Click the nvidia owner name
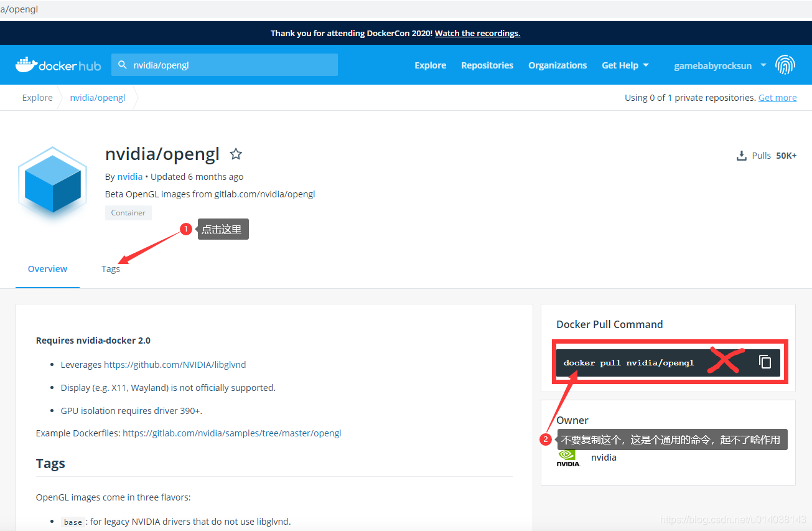Image resolution: width=812 pixels, height=531 pixels. point(604,458)
